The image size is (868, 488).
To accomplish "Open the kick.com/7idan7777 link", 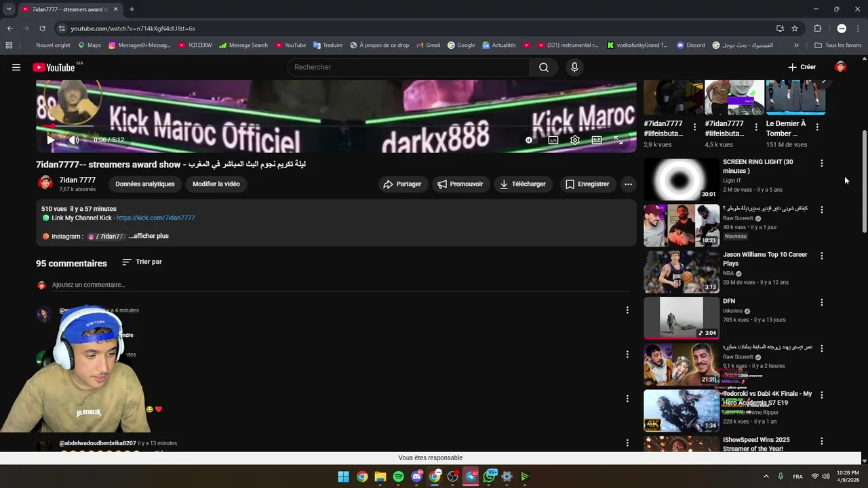I will [155, 218].
